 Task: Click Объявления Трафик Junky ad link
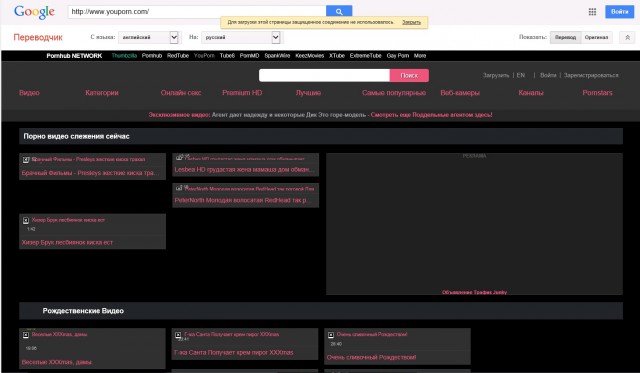click(474, 292)
